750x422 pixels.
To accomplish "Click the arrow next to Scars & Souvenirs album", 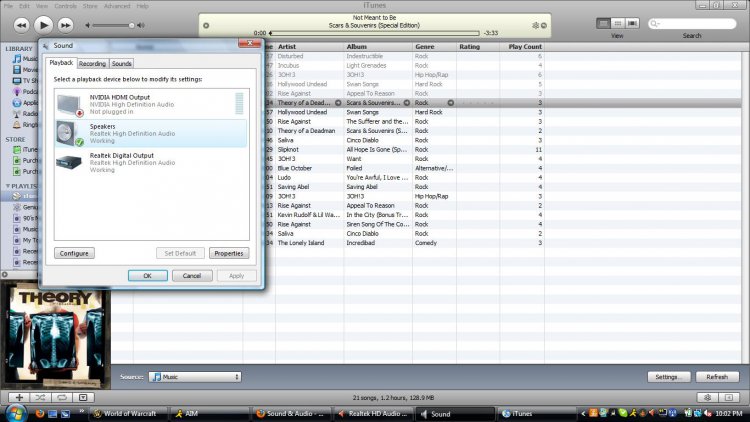I will (x=407, y=103).
